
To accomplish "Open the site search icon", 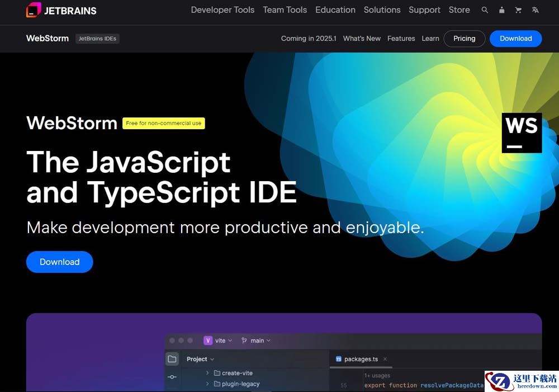I will pos(485,10).
